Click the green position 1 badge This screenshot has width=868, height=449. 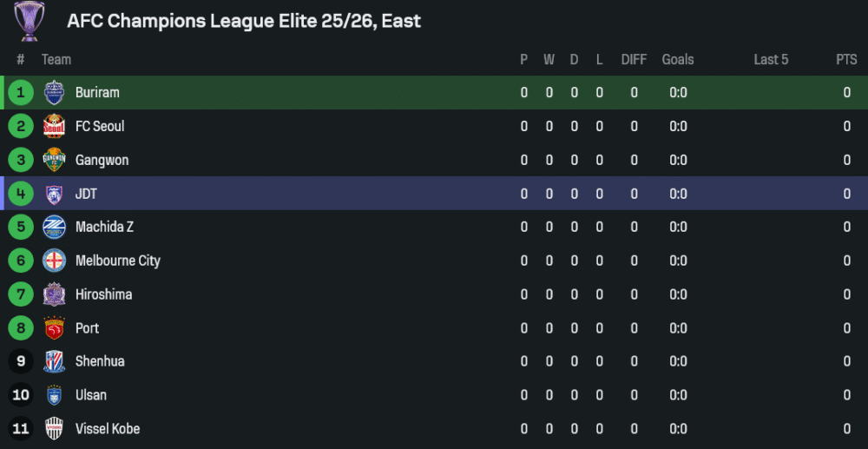click(21, 93)
